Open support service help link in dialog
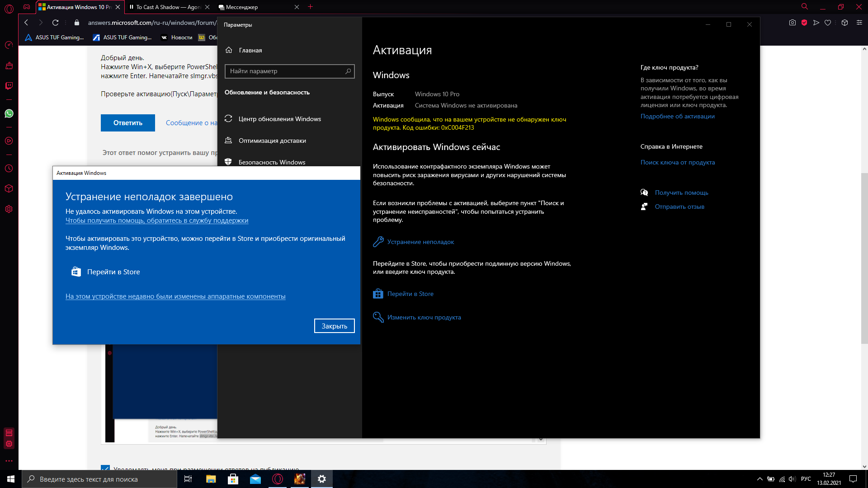 (157, 221)
